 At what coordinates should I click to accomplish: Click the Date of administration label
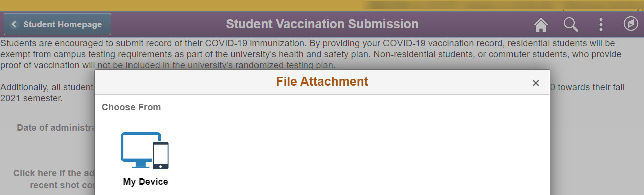click(56, 128)
